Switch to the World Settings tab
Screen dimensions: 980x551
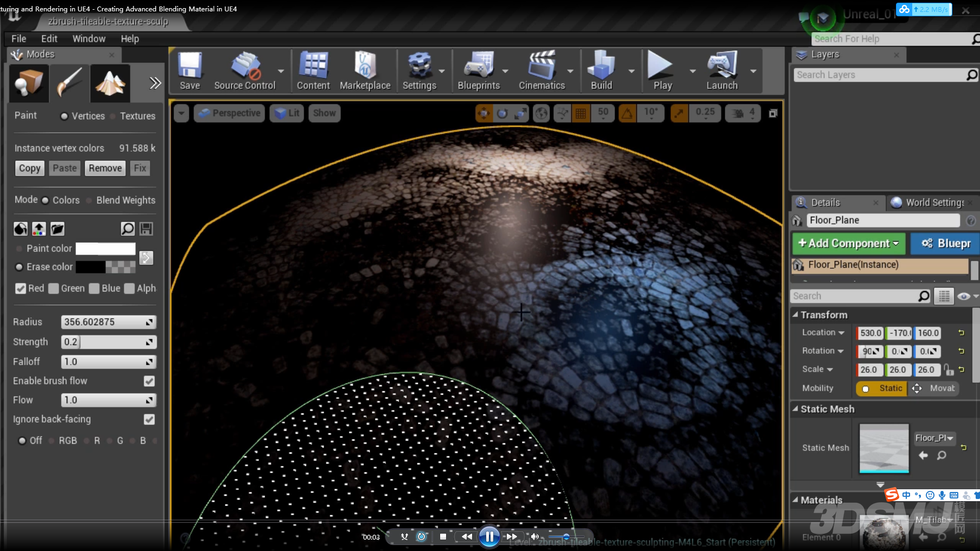click(932, 203)
